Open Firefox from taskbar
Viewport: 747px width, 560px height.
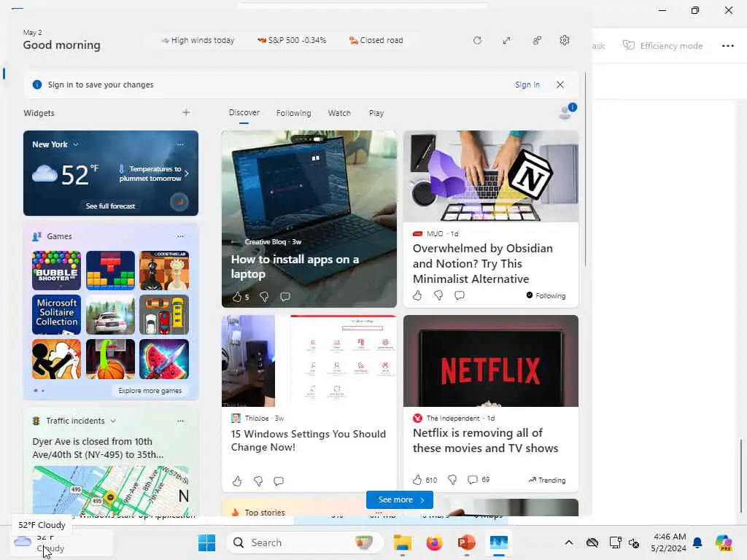(x=434, y=542)
